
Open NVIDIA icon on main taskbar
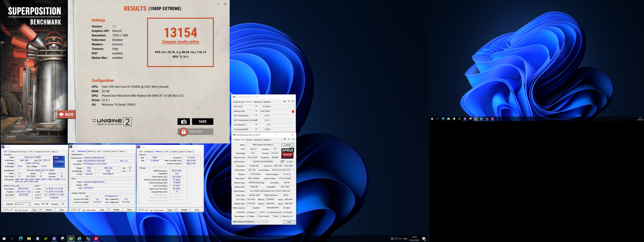46,239
